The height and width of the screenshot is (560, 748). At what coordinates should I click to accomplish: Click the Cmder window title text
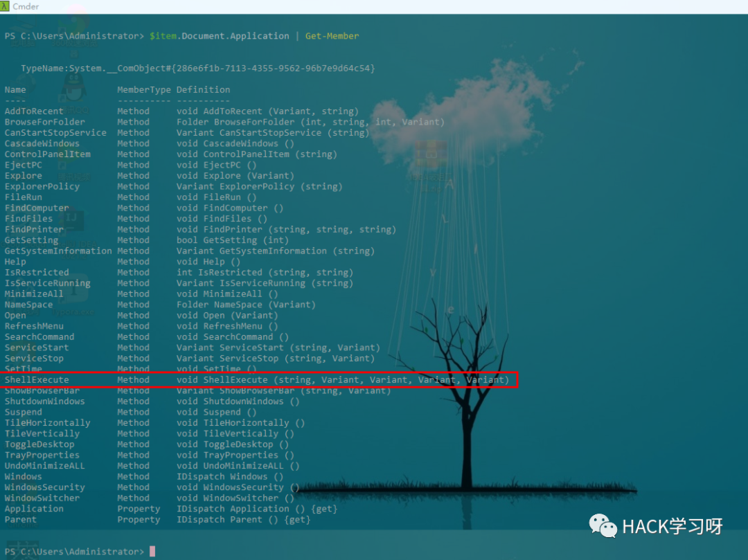[x=26, y=7]
